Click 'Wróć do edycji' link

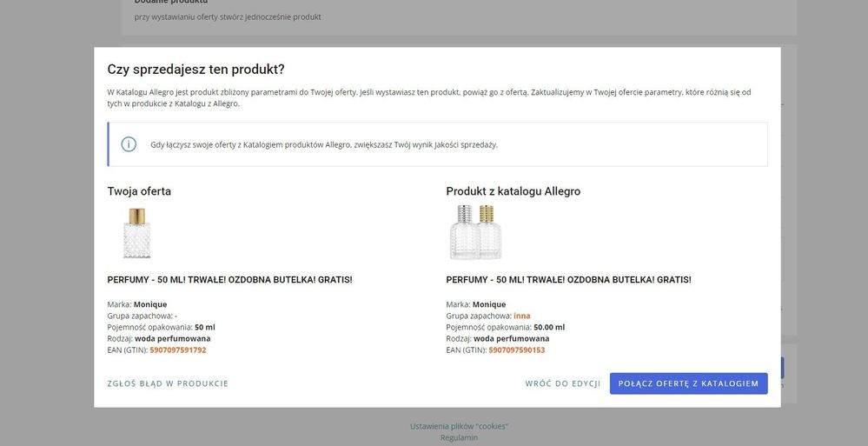click(x=563, y=383)
